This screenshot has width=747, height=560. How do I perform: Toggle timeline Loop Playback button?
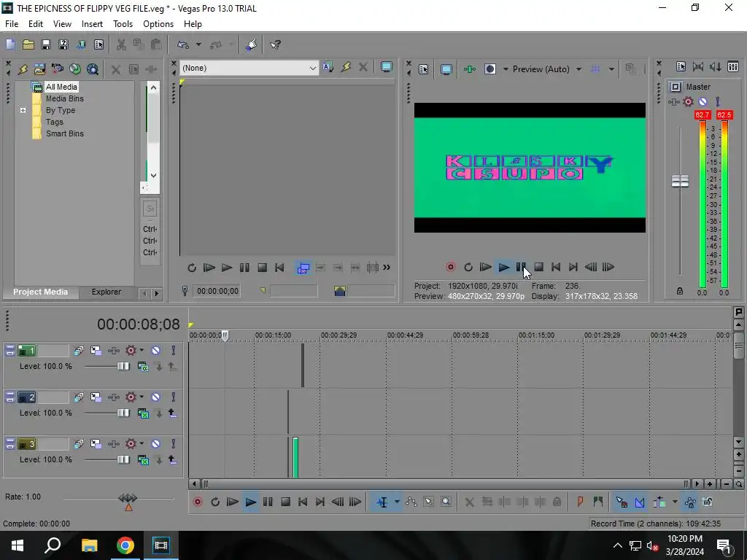[215, 502]
